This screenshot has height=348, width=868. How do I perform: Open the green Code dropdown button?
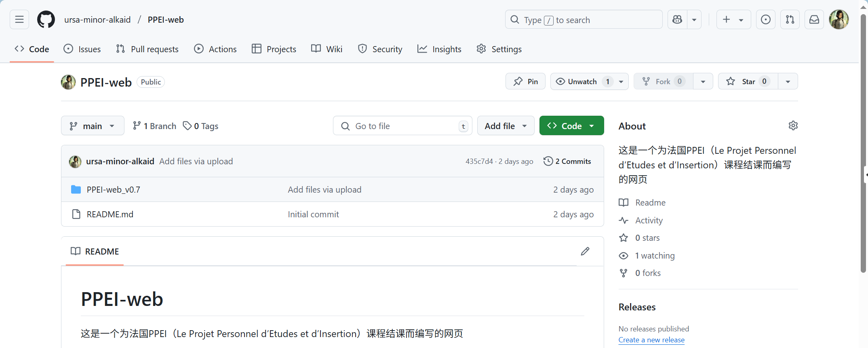click(x=571, y=126)
